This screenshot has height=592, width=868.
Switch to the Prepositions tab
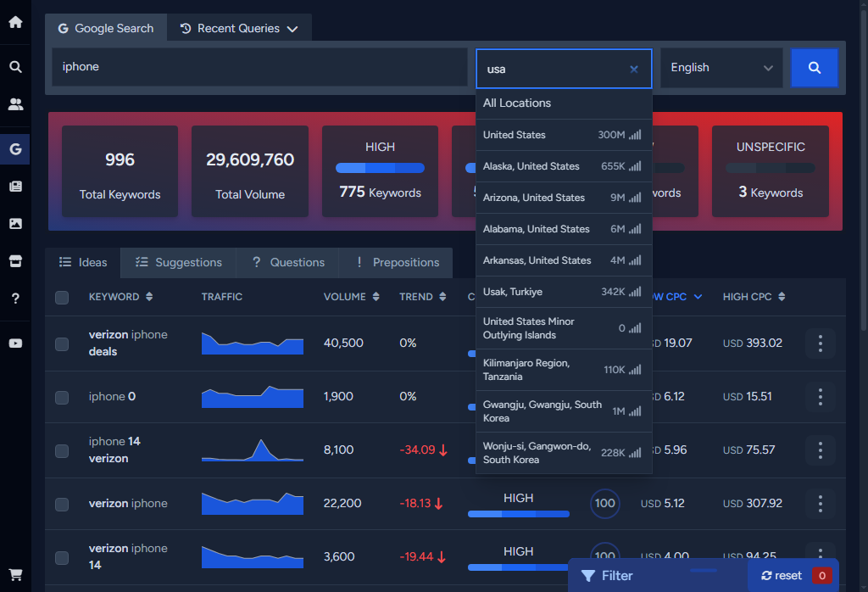tap(396, 262)
